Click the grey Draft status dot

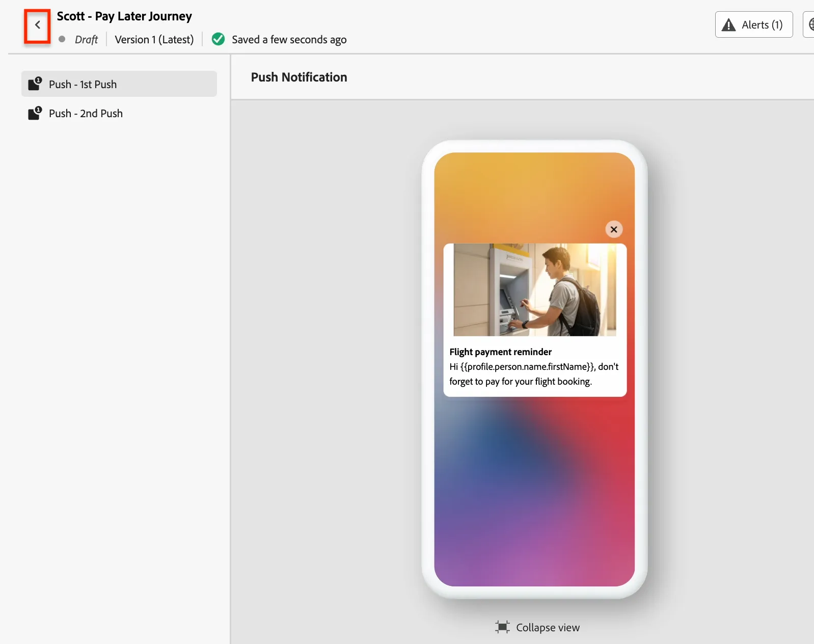(62, 39)
